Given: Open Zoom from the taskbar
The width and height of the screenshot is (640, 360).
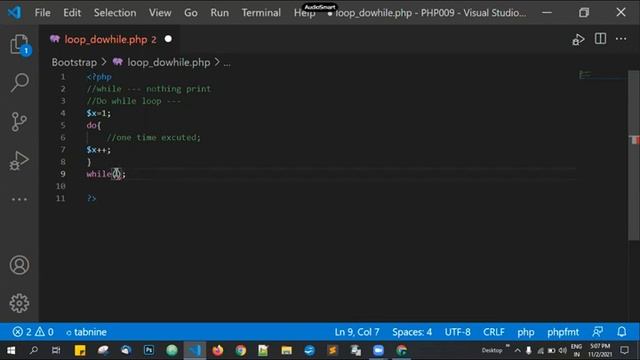Looking at the screenshot, I should pos(378,350).
